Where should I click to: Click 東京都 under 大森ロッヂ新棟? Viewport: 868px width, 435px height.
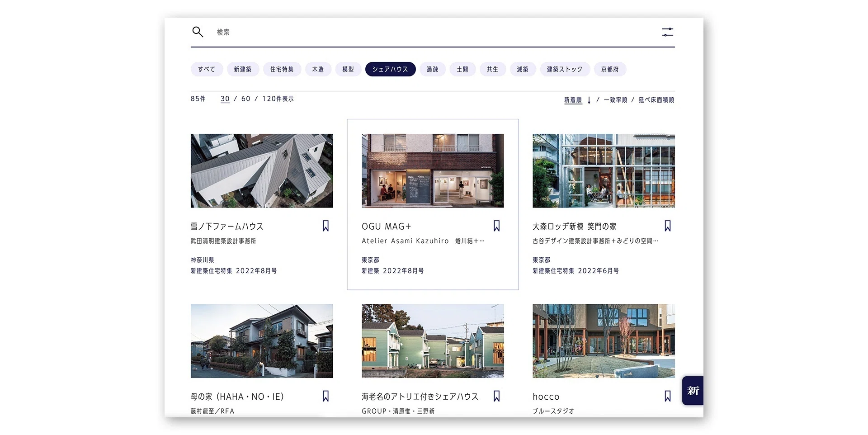click(541, 260)
